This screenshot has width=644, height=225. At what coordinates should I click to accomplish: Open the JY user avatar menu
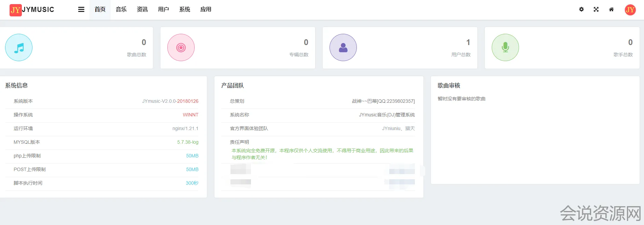point(630,10)
